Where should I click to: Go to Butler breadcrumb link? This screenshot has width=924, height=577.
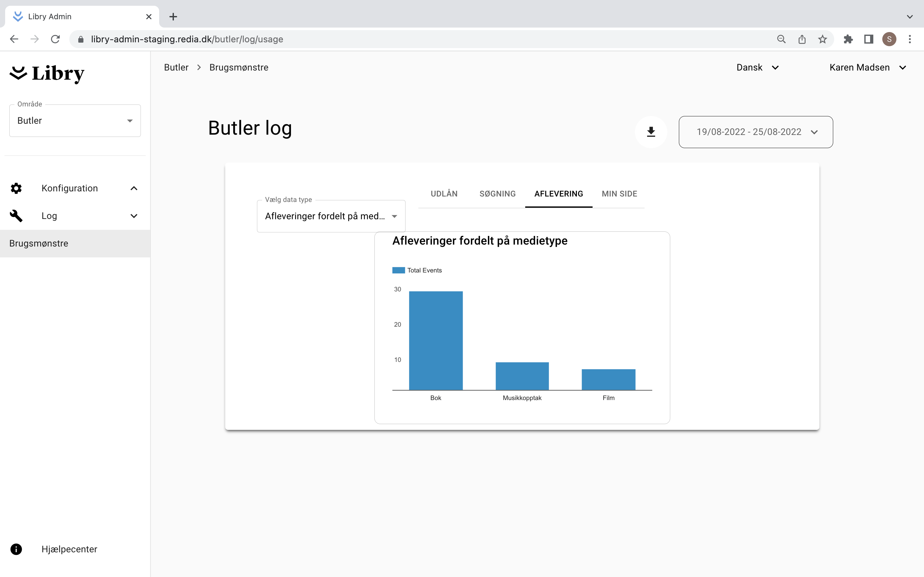[x=176, y=68]
